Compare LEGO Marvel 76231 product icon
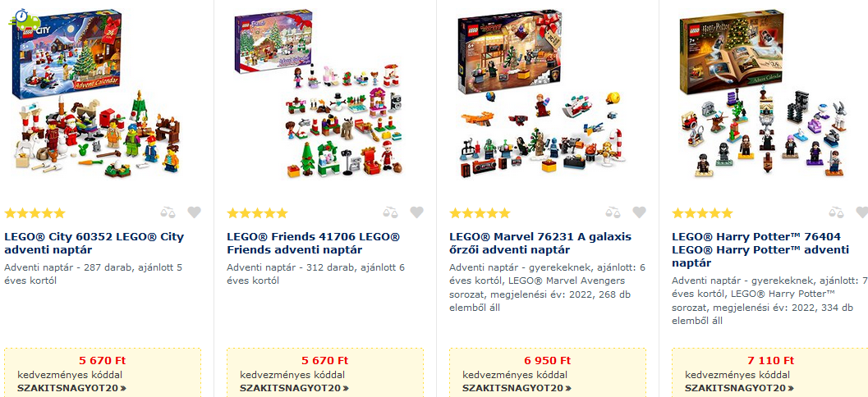This screenshot has height=397, width=868. pos(613,212)
